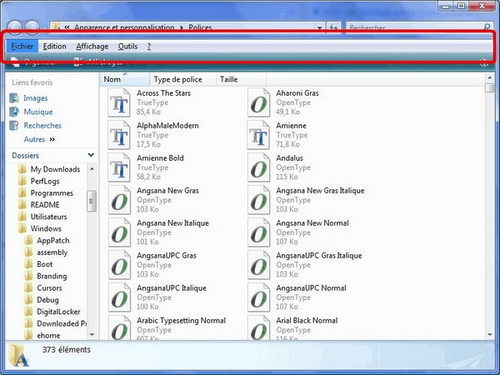
Task: Select Arial Black Normal font icon
Action: (x=258, y=327)
